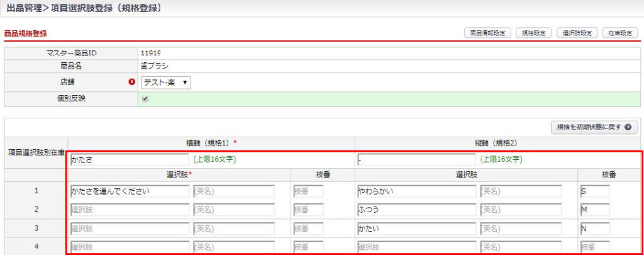Click row 1 横軸 英名 field
Image resolution: width=644 pixels, height=255 pixels.
pyautogui.click(x=234, y=191)
